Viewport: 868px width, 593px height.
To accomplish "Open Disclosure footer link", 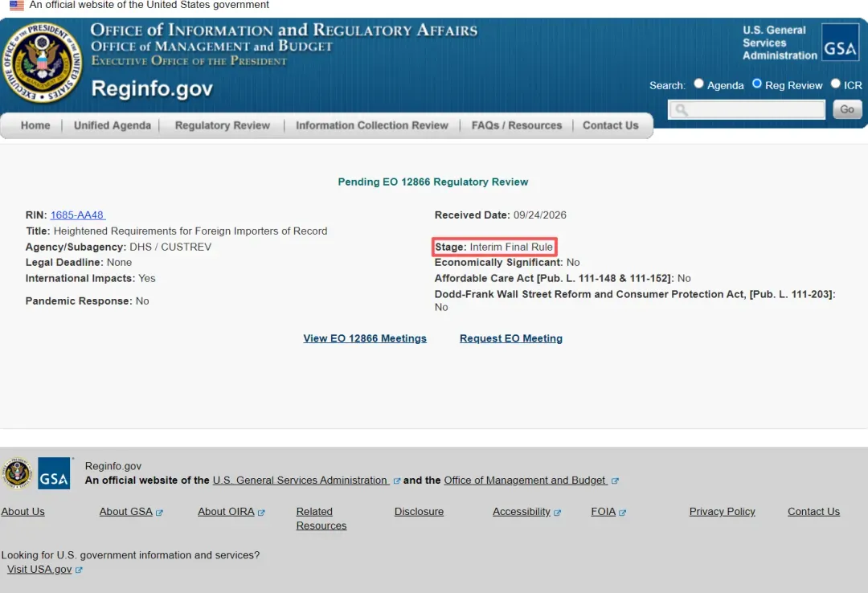I will tap(419, 512).
